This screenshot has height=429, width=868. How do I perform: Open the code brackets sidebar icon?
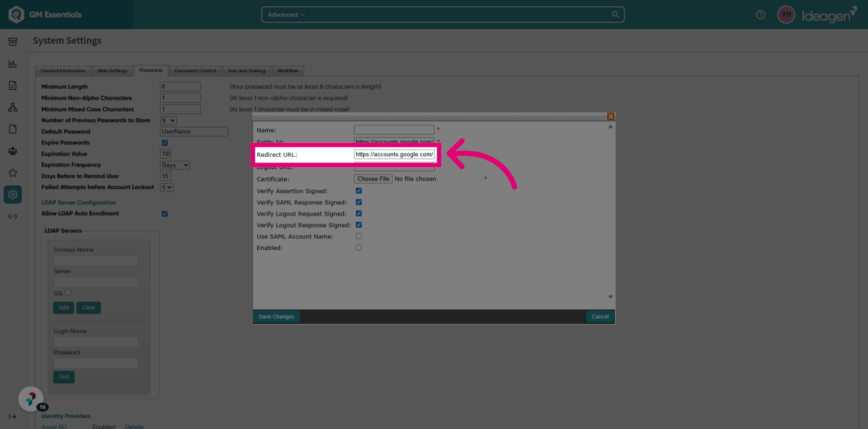pyautogui.click(x=13, y=216)
